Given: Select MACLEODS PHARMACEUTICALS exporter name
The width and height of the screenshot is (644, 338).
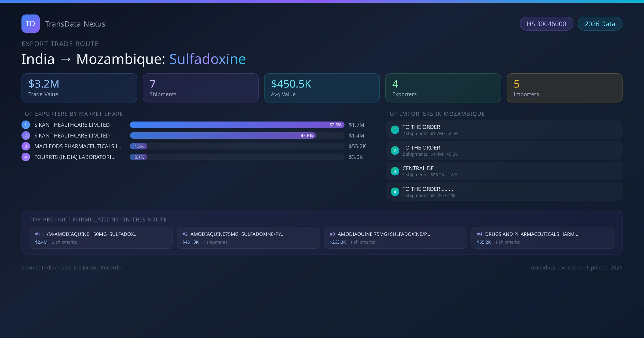Looking at the screenshot, I should pyautogui.click(x=78, y=146).
